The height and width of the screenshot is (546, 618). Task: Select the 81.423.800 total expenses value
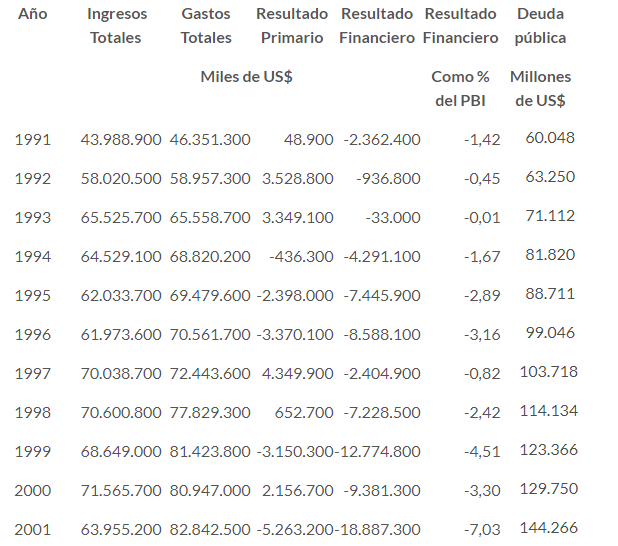[x=210, y=451]
